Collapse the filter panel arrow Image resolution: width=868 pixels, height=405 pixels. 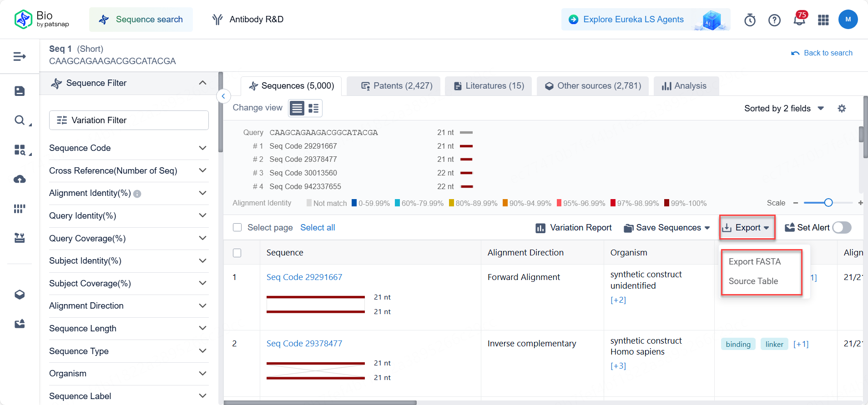[223, 96]
